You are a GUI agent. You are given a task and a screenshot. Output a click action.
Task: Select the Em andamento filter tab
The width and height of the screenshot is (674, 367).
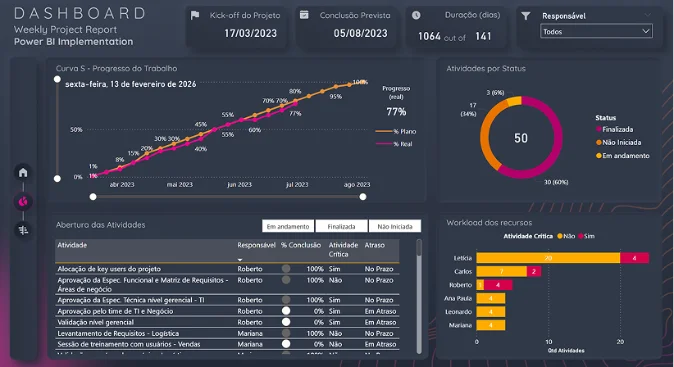[x=288, y=226]
